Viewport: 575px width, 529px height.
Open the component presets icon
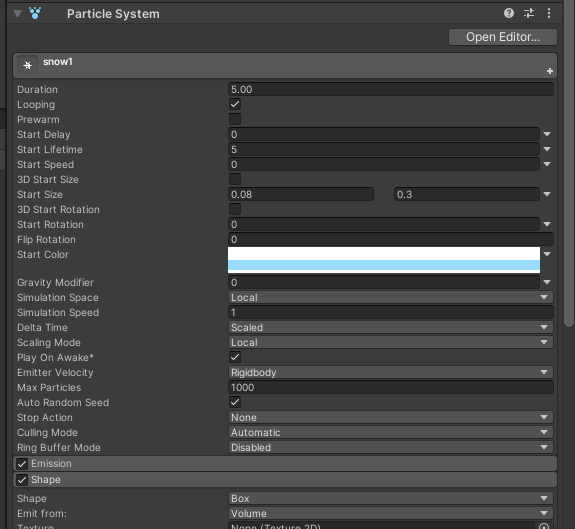point(529,14)
